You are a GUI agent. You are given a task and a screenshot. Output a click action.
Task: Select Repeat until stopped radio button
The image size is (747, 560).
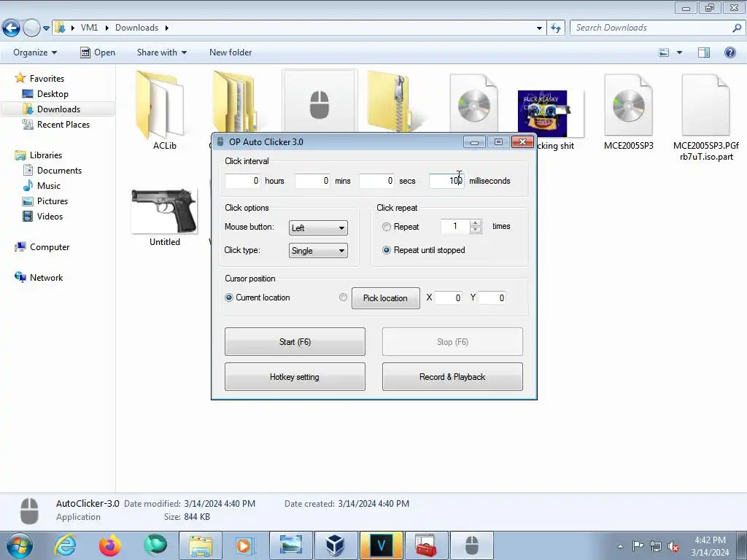point(387,250)
